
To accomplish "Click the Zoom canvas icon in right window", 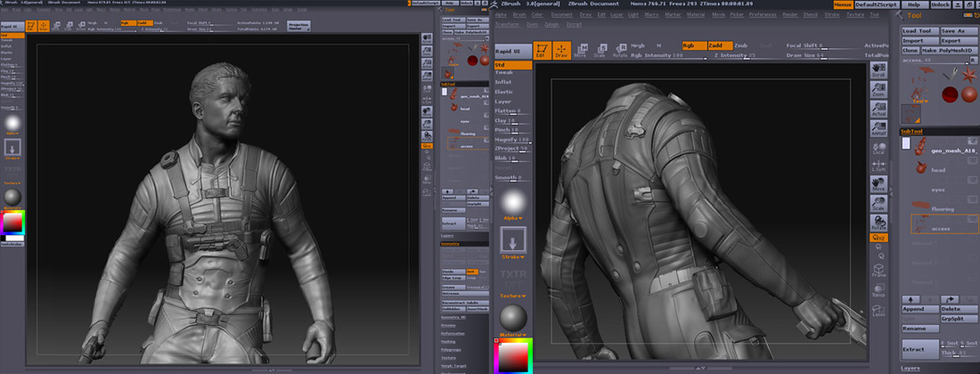I will click(x=879, y=89).
